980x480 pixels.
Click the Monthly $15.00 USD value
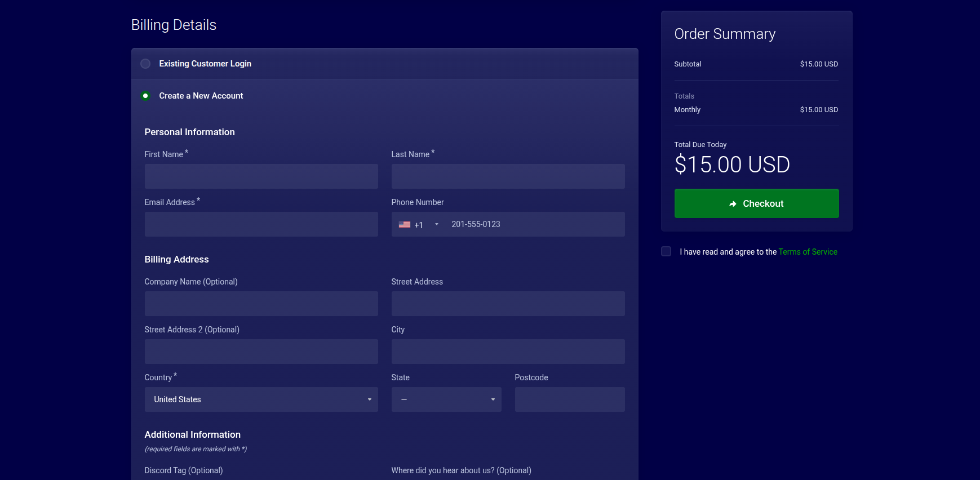click(x=819, y=110)
